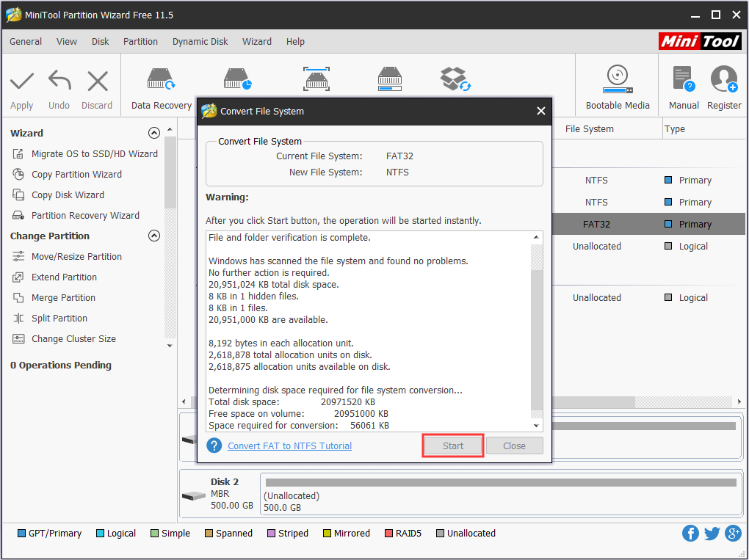Click the Undo arrow icon
The height and width of the screenshot is (560, 749).
[59, 80]
